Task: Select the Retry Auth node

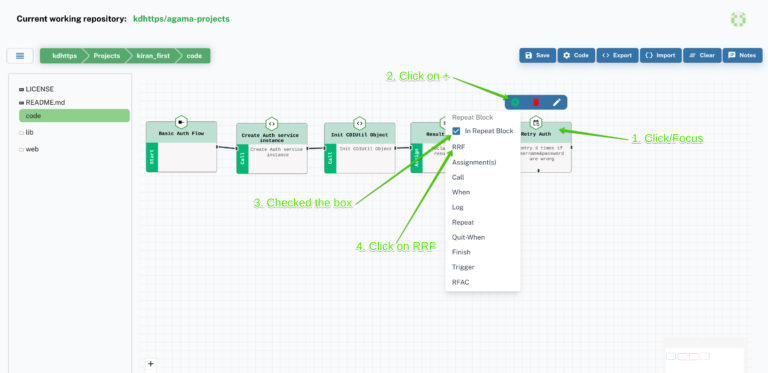Action: click(x=546, y=147)
